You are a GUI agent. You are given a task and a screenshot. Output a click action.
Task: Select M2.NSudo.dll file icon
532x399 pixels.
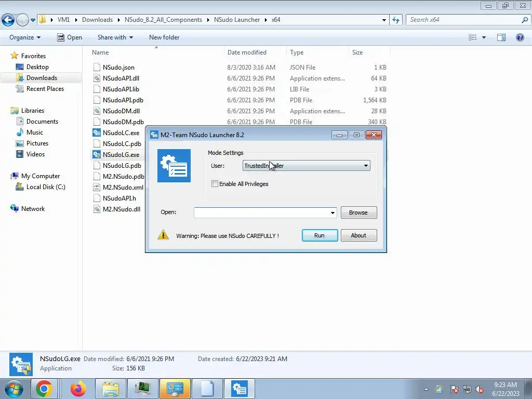[x=97, y=209]
